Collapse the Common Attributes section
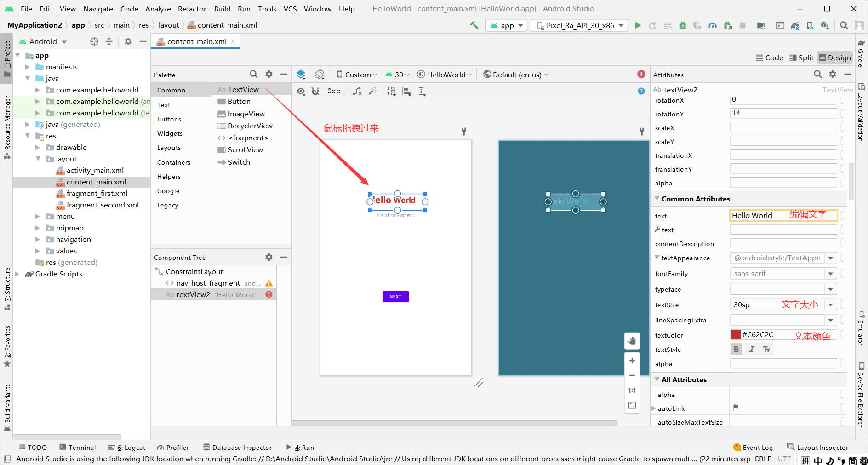 (657, 198)
